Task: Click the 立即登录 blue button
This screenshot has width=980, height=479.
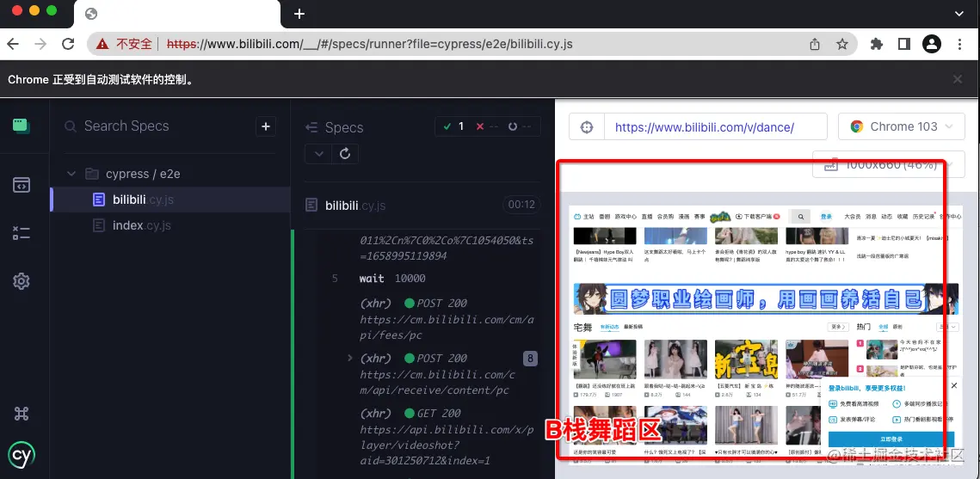Action: 891,439
